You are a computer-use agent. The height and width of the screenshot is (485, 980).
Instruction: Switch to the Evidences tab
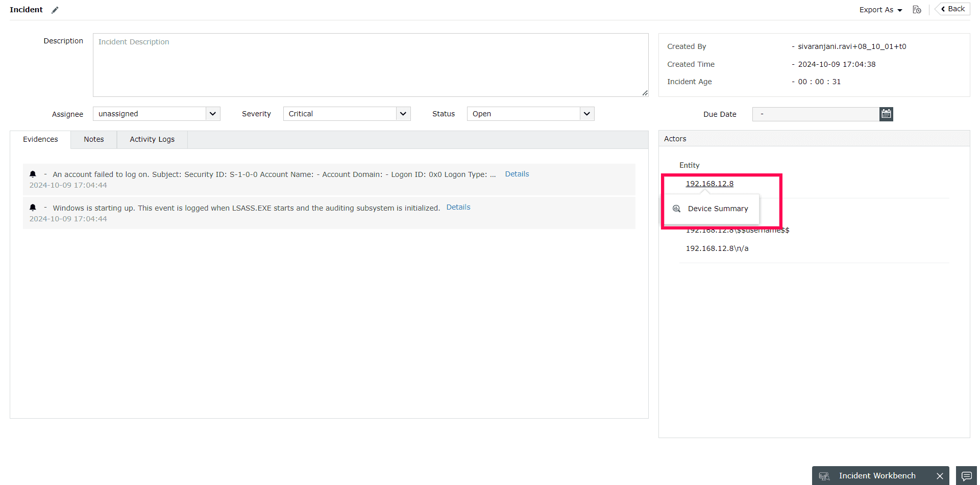[x=40, y=139]
